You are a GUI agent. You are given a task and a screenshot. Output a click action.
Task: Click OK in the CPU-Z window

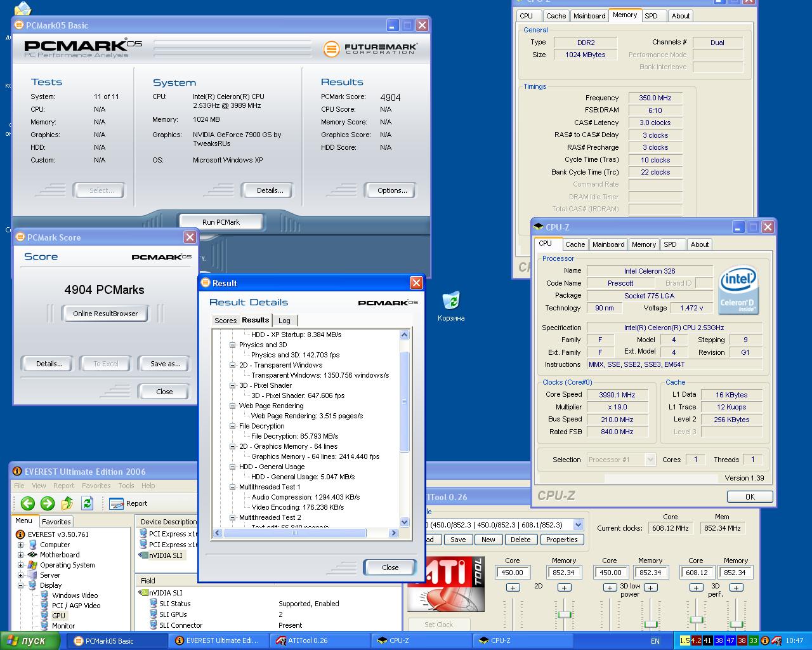[750, 496]
